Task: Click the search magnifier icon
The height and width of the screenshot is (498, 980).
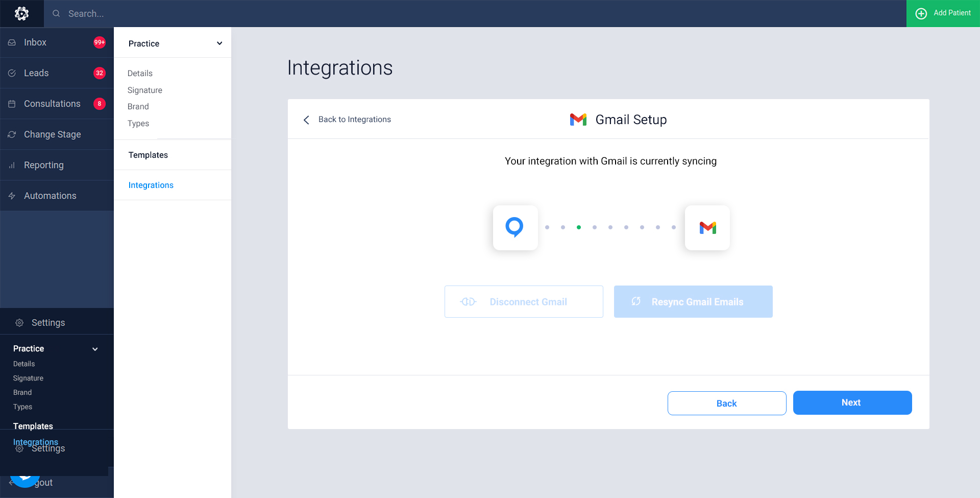Action: 56,13
